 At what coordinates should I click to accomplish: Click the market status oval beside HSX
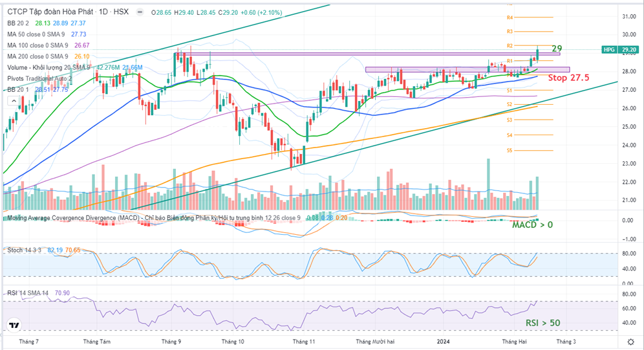tap(140, 12)
